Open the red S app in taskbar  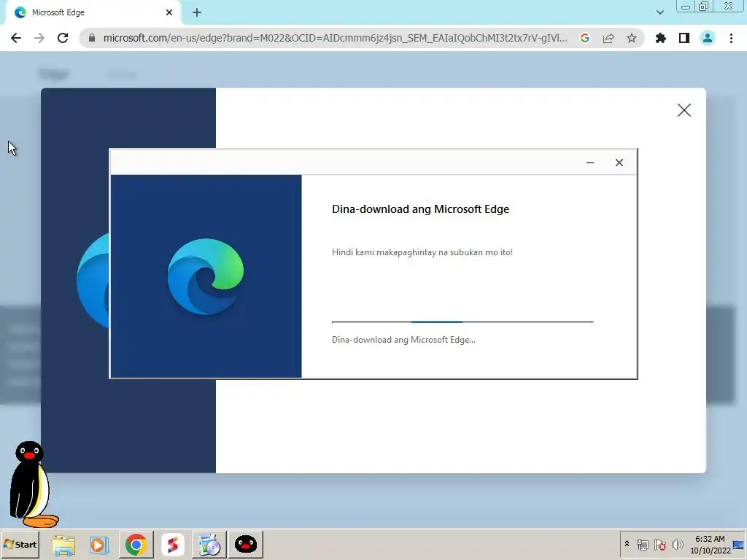172,544
